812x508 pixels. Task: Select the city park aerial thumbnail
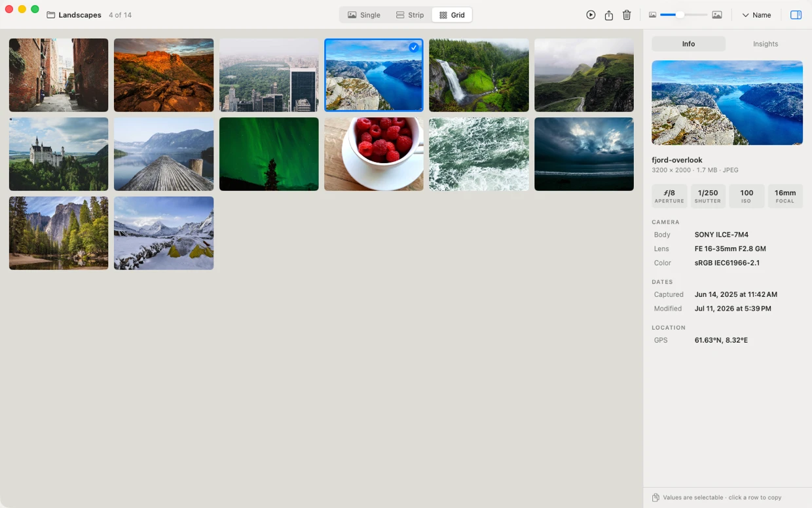coord(269,75)
